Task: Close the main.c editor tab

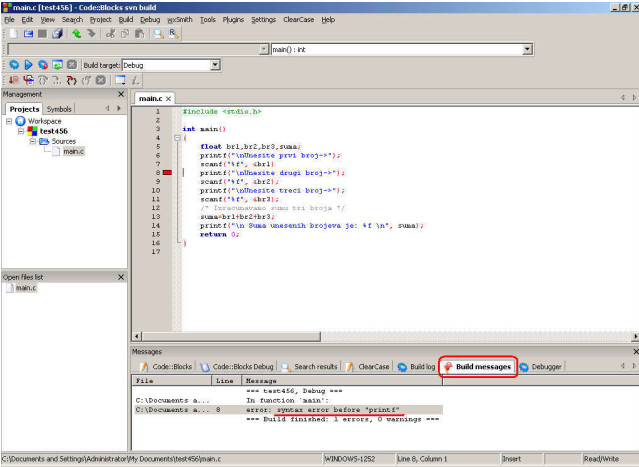Action: click(169, 99)
